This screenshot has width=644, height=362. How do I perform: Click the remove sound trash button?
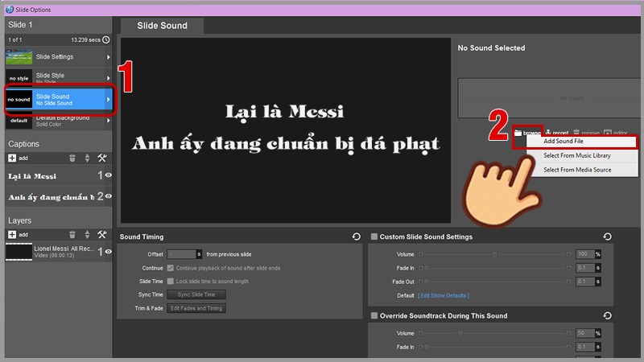click(x=586, y=133)
